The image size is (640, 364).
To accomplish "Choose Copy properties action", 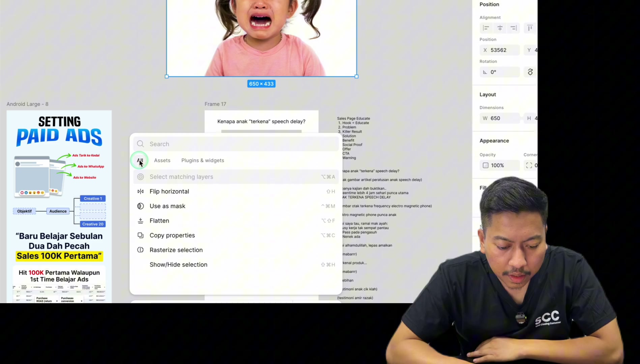I will [236, 235].
